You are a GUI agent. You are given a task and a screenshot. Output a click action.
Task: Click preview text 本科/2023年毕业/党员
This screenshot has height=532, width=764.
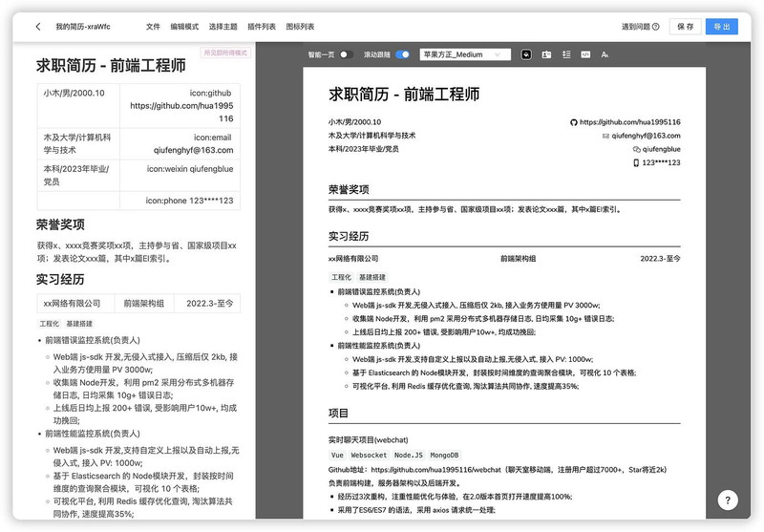364,149
